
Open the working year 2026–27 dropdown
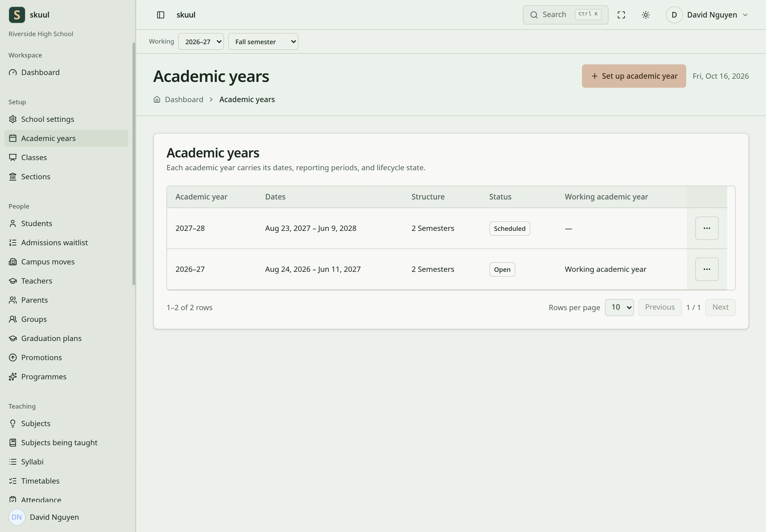[201, 42]
